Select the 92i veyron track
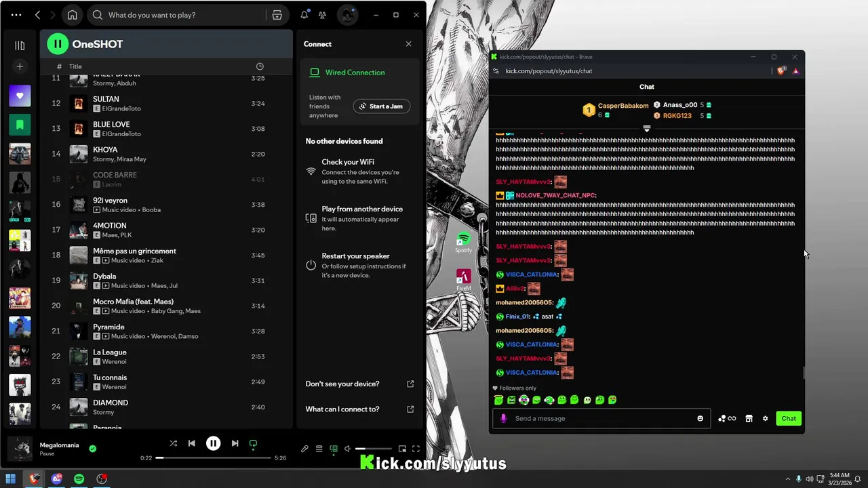The image size is (868, 488). click(166, 205)
